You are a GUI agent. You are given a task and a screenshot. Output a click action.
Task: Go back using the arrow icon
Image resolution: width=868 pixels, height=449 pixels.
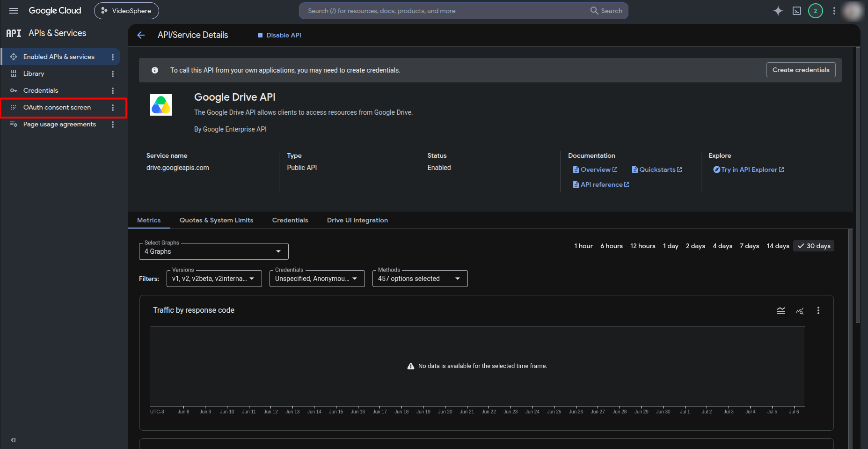(x=141, y=35)
